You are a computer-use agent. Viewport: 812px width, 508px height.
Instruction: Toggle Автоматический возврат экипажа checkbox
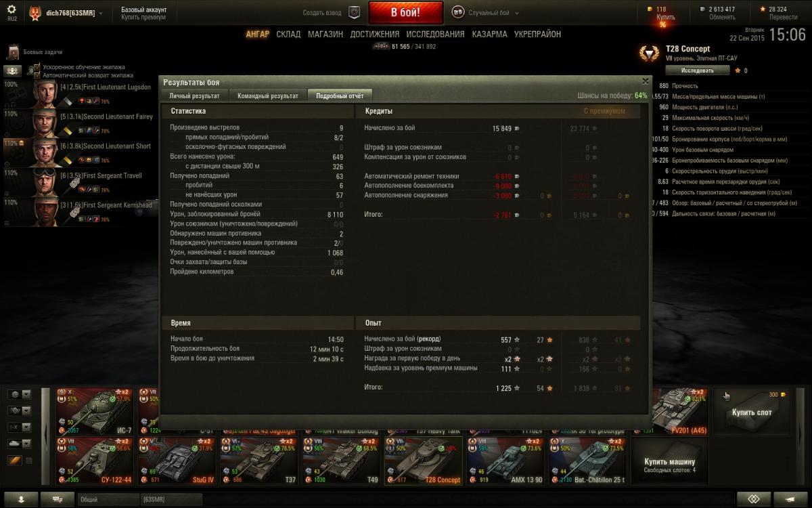coord(37,75)
